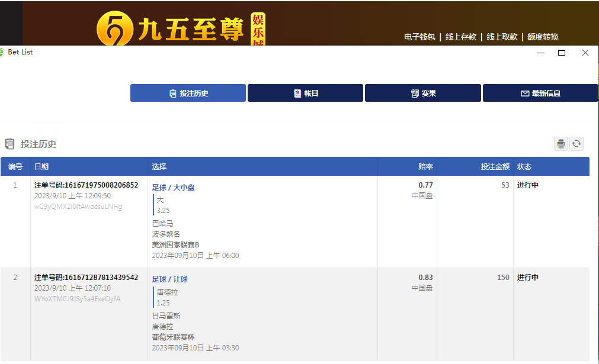Select bet number 注单号码:161671287813439542

pyautogui.click(x=86, y=278)
